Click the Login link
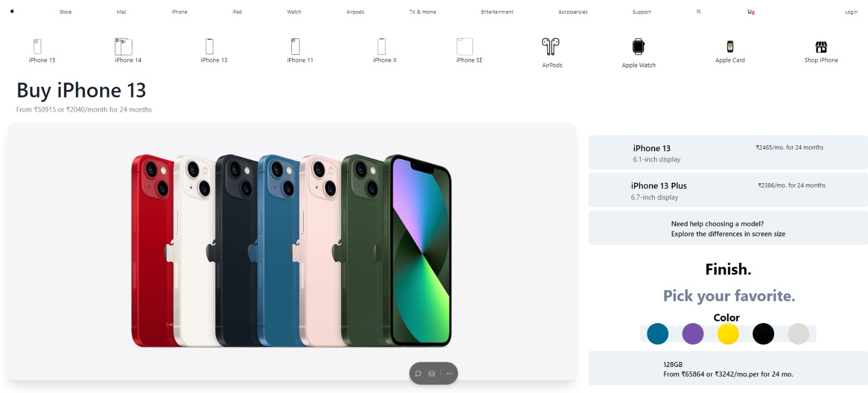868x393 pixels. (851, 12)
